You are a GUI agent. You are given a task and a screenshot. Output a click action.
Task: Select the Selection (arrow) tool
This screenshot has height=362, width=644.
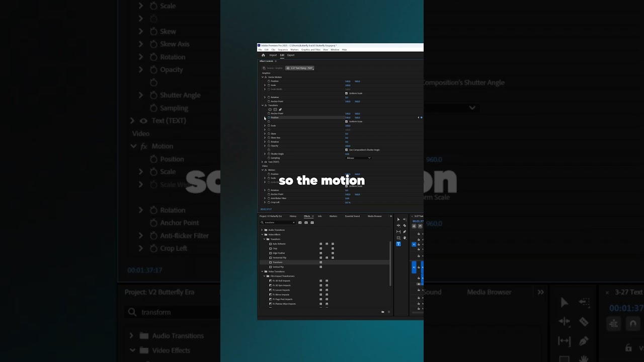point(398,220)
